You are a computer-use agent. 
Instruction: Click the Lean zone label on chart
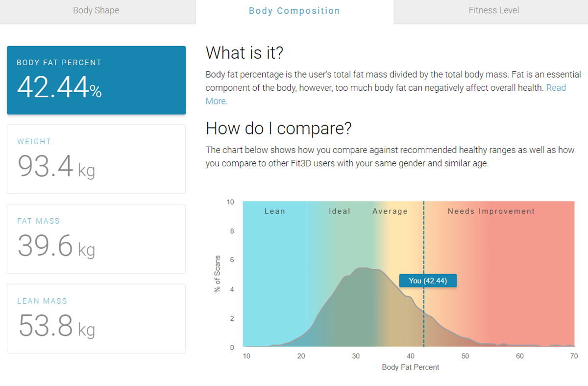click(x=274, y=211)
